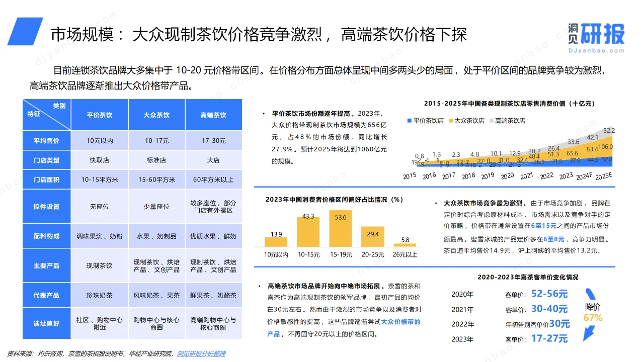Click the orange 67% figure

pos(593,318)
